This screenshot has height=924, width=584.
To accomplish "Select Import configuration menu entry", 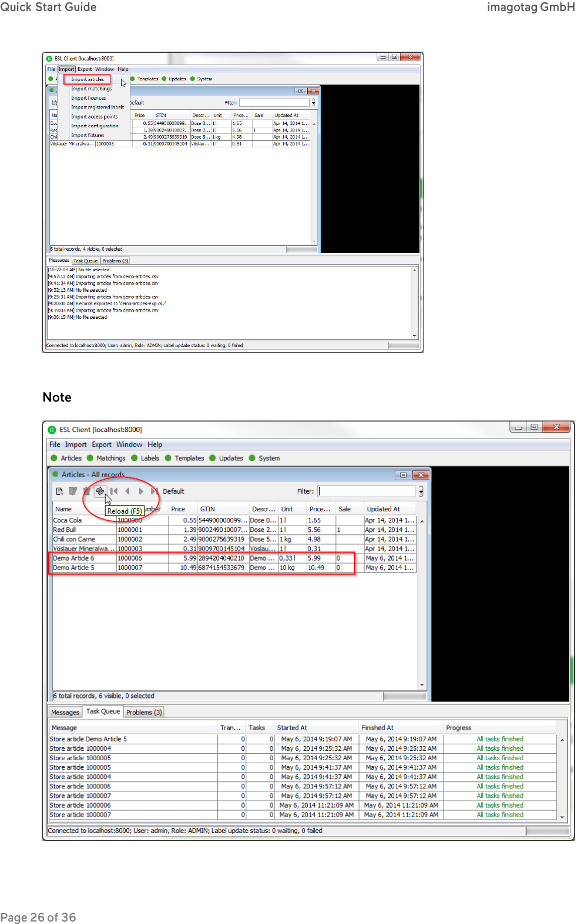I will point(95,126).
